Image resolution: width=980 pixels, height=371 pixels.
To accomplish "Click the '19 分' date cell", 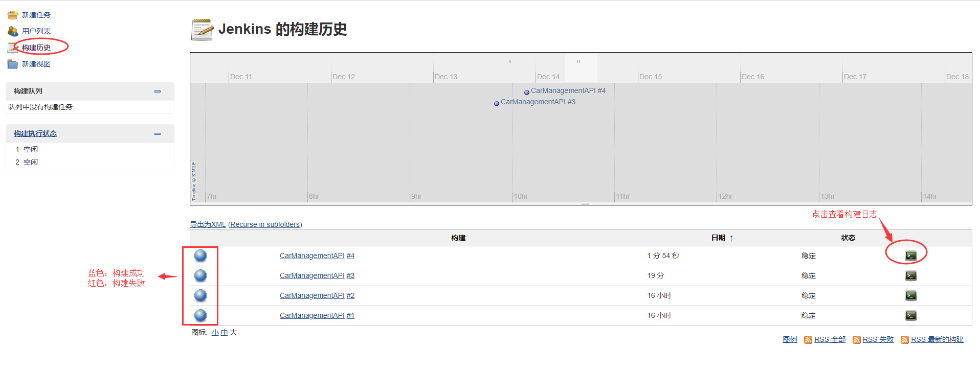I will (x=656, y=275).
